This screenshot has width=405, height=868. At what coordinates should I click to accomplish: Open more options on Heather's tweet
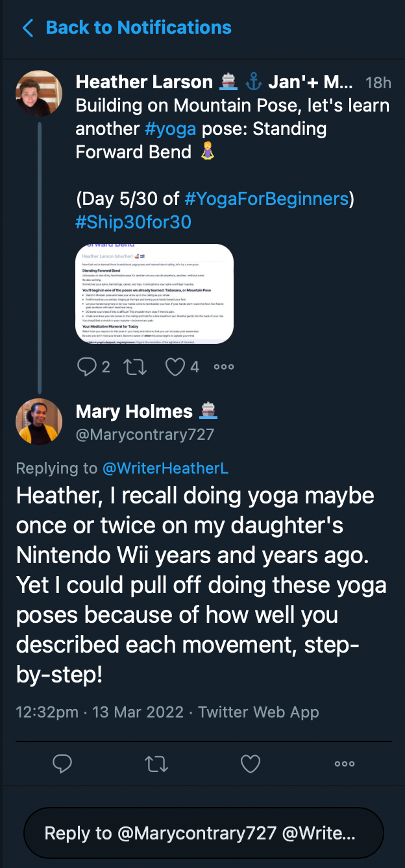(x=224, y=367)
